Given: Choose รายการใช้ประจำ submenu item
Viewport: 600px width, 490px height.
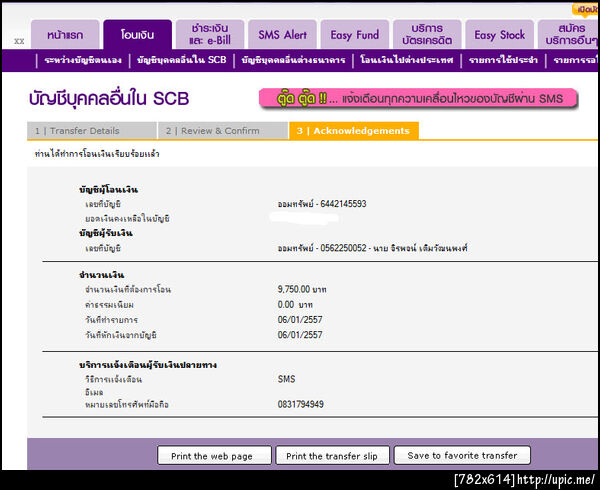Looking at the screenshot, I should click(503, 60).
